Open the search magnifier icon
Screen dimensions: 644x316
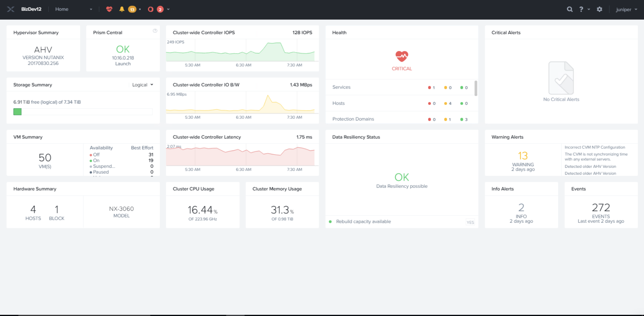click(x=569, y=9)
